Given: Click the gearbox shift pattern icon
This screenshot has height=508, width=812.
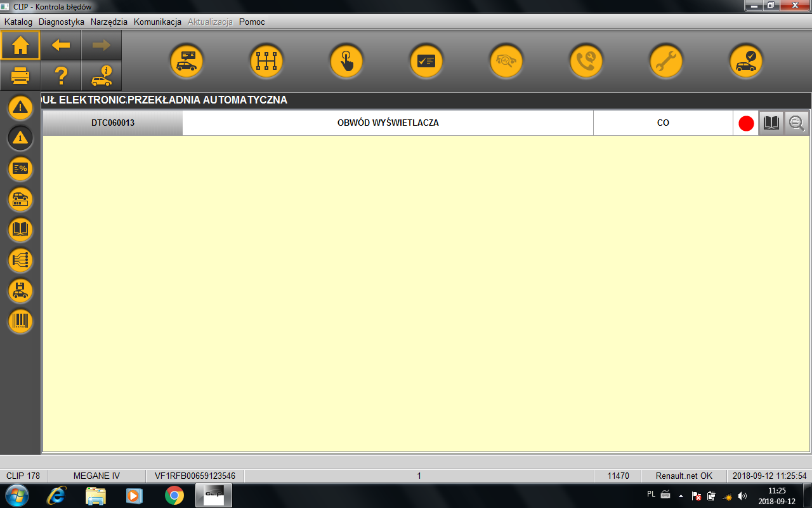Looking at the screenshot, I should tap(266, 62).
